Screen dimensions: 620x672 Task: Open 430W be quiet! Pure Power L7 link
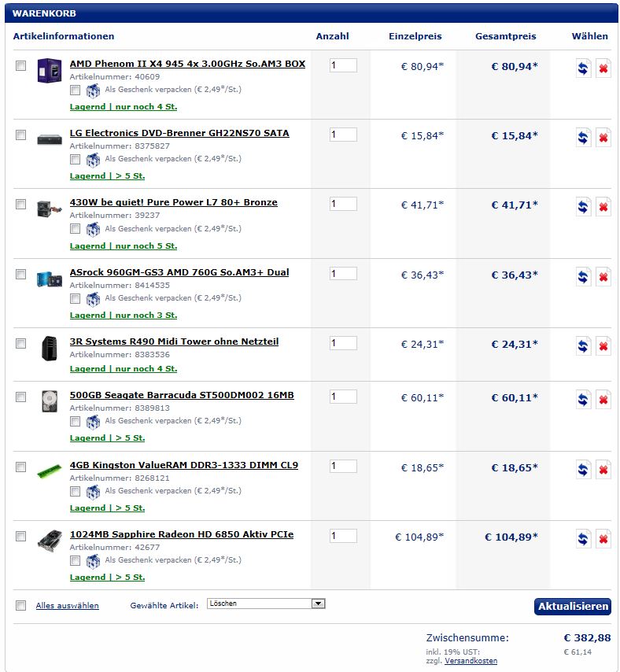174,202
